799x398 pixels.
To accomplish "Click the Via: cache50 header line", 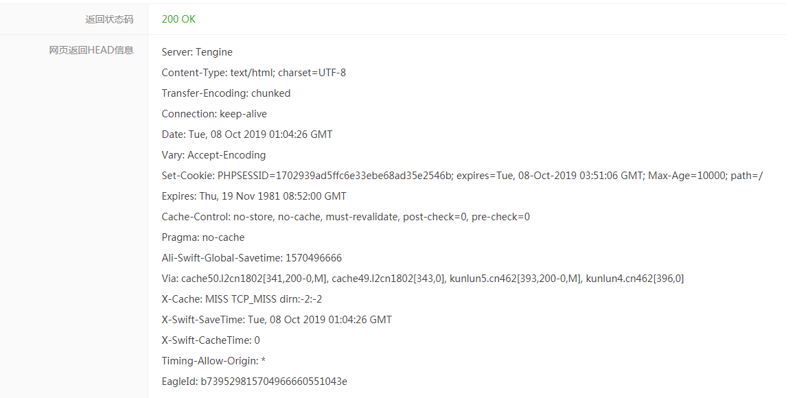I will (x=422, y=279).
